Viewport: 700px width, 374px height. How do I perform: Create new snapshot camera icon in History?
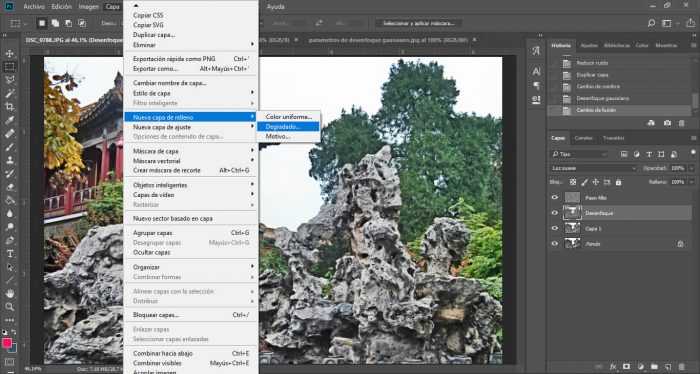(667, 123)
